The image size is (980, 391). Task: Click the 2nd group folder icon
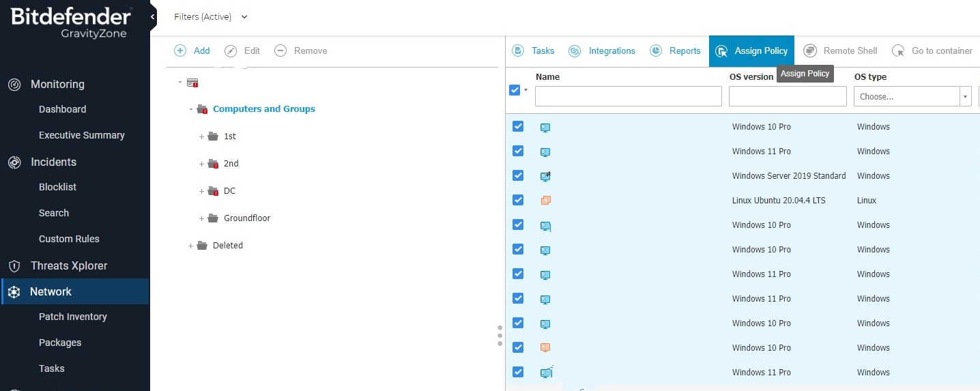214,164
